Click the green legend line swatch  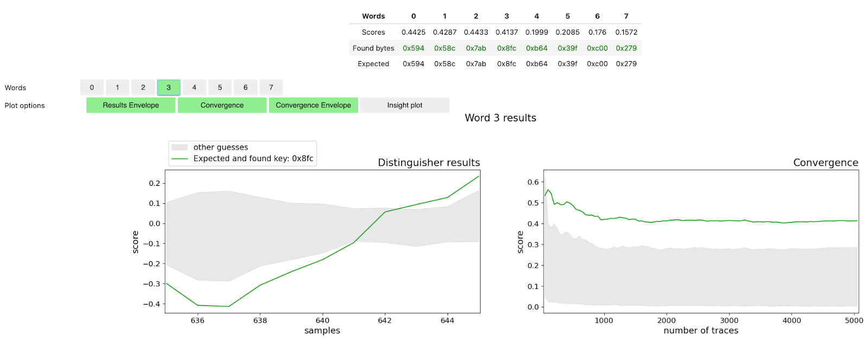[180, 159]
